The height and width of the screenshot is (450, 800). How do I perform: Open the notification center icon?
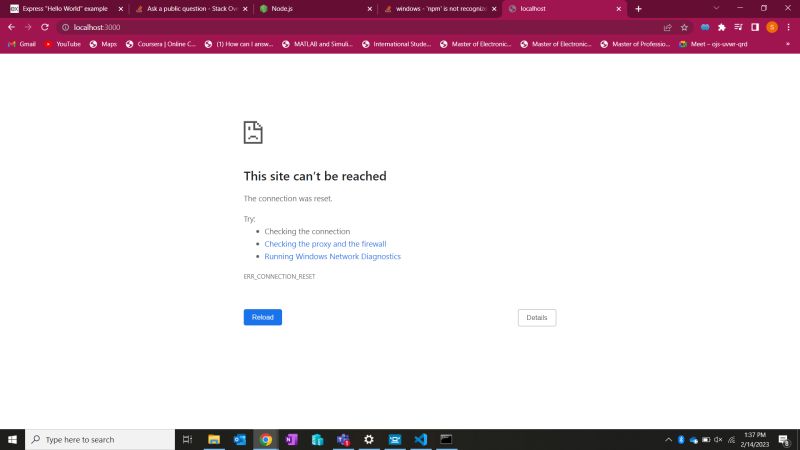pos(784,439)
